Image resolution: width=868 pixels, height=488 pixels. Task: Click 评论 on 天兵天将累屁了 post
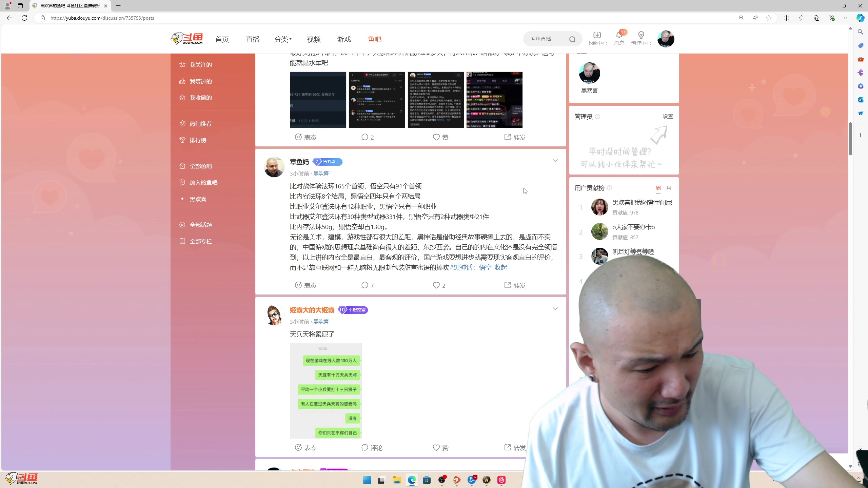pos(372,448)
